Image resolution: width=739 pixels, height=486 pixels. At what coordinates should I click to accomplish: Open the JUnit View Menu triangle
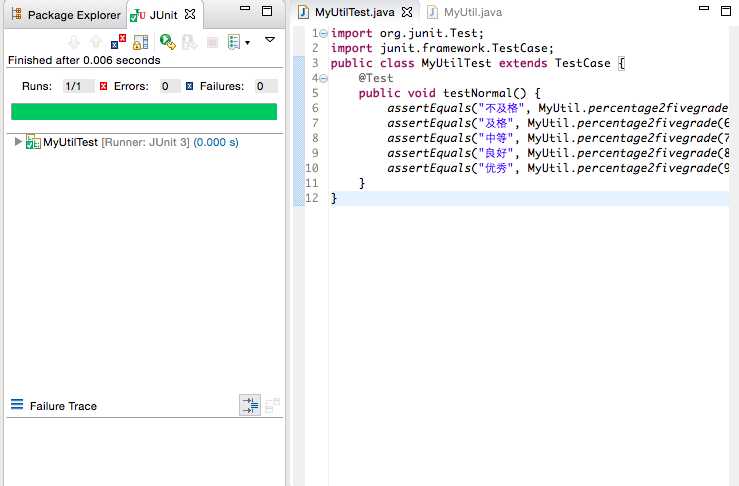coord(270,40)
